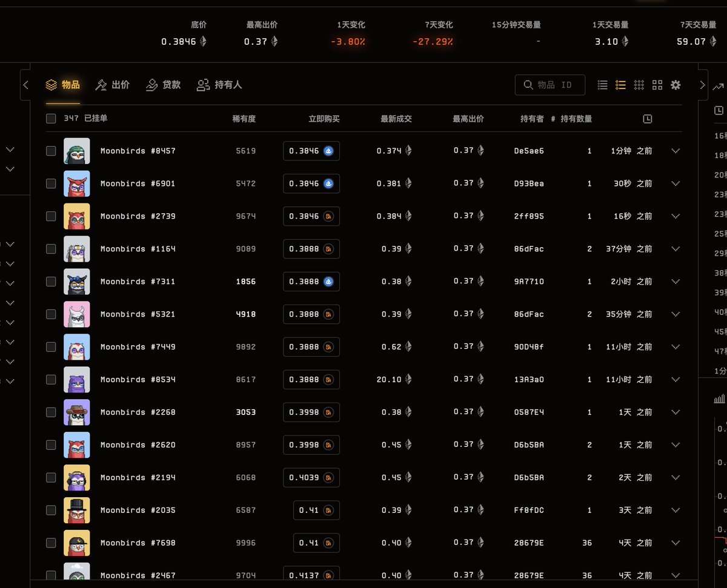This screenshot has width=727, height=588.
Task: Check the box for Moonbirds #5321
Action: tap(51, 314)
